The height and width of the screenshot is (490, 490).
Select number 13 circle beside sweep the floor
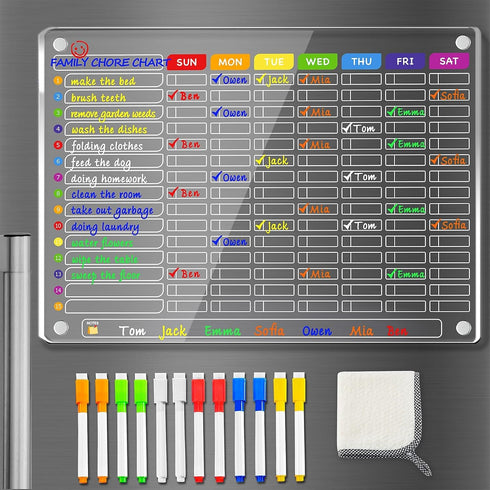click(x=58, y=274)
